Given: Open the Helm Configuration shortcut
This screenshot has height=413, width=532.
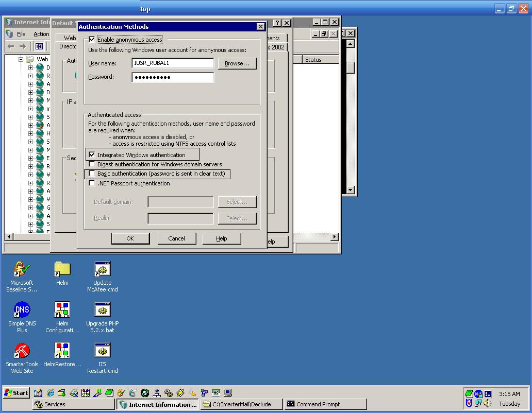Looking at the screenshot, I should point(62,309).
